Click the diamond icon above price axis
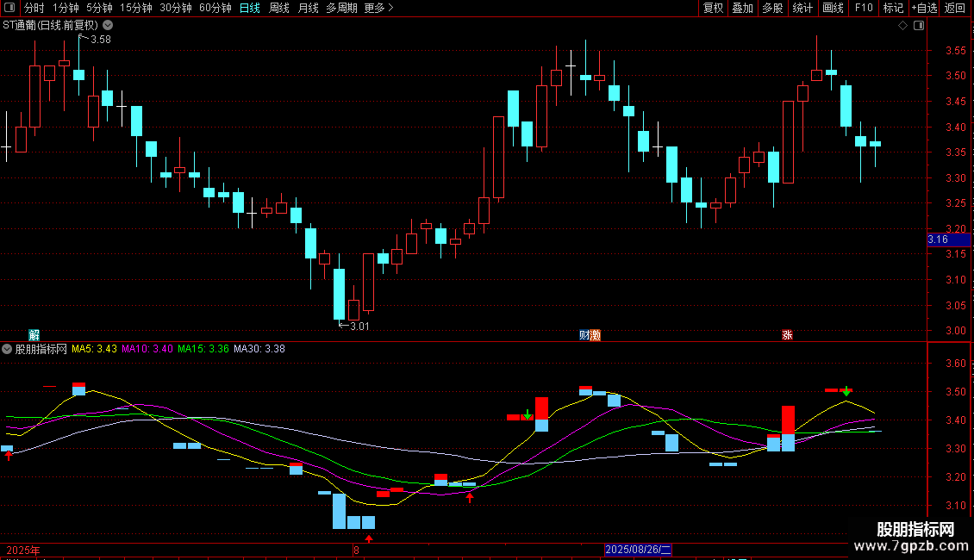Image resolution: width=974 pixels, height=560 pixels. pyautogui.click(x=903, y=26)
